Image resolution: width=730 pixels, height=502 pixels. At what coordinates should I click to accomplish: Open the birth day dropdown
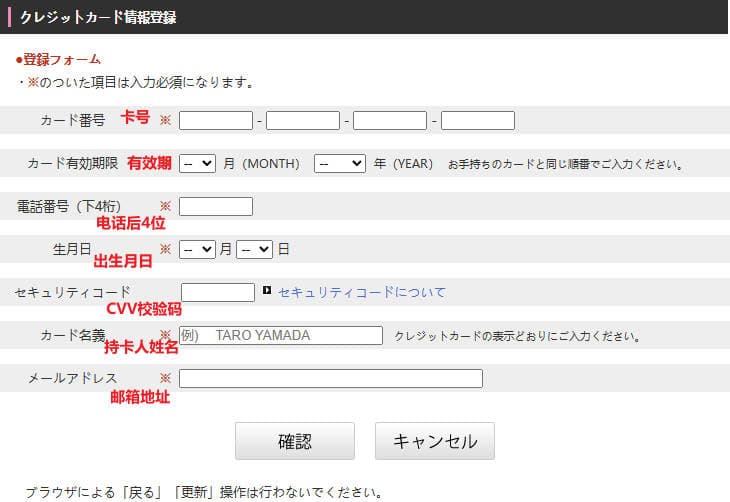coord(255,250)
